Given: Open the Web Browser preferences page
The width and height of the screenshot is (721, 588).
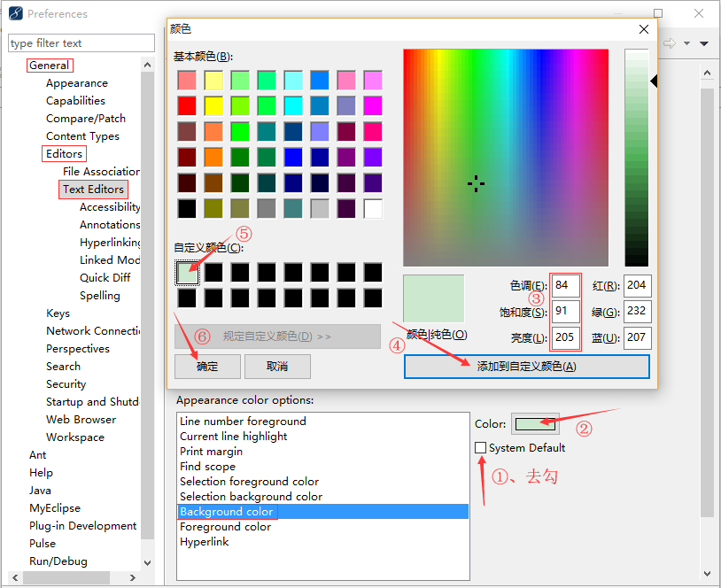Looking at the screenshot, I should coord(81,420).
